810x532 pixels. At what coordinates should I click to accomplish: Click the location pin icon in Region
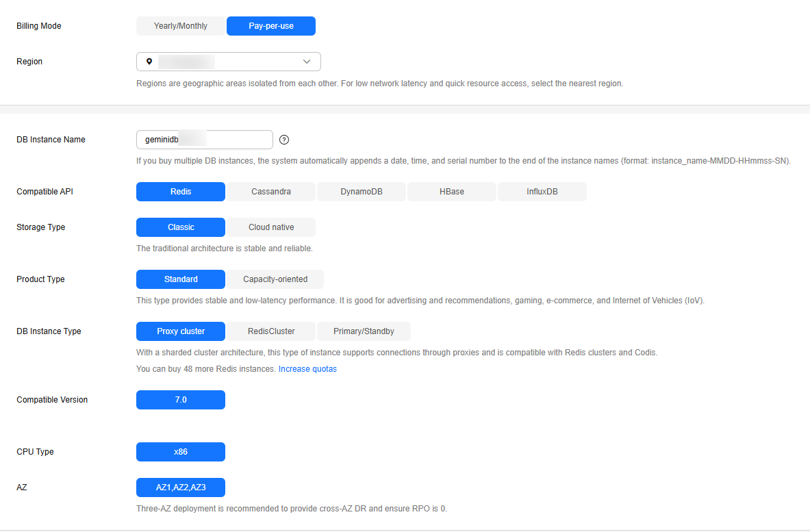(x=149, y=62)
